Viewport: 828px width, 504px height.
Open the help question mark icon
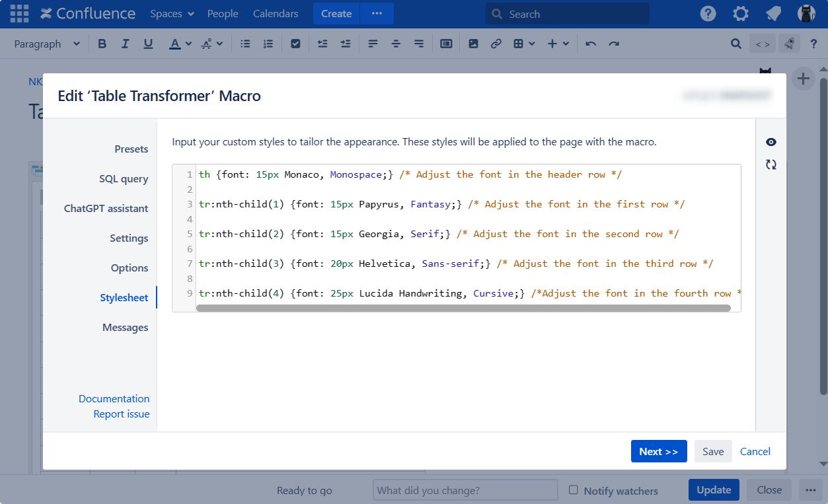pyautogui.click(x=708, y=13)
